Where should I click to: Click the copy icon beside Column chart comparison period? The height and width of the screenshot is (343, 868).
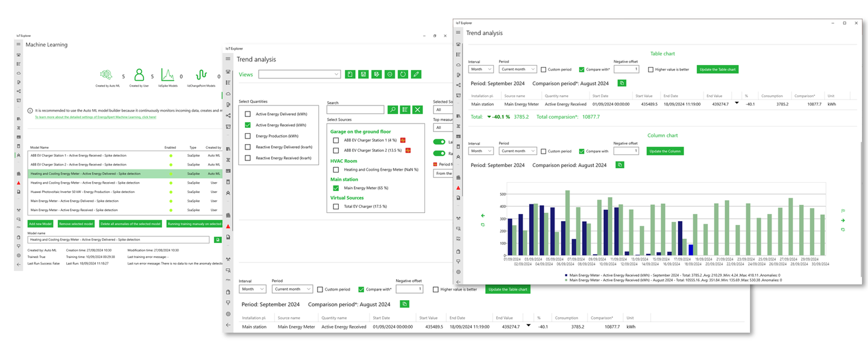tap(621, 165)
